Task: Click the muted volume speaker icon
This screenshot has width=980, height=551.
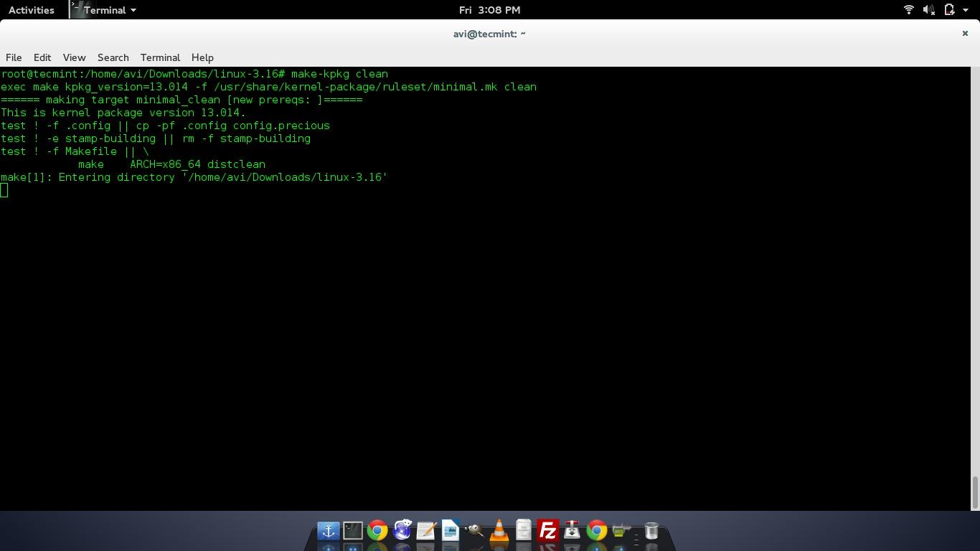Action: click(928, 10)
